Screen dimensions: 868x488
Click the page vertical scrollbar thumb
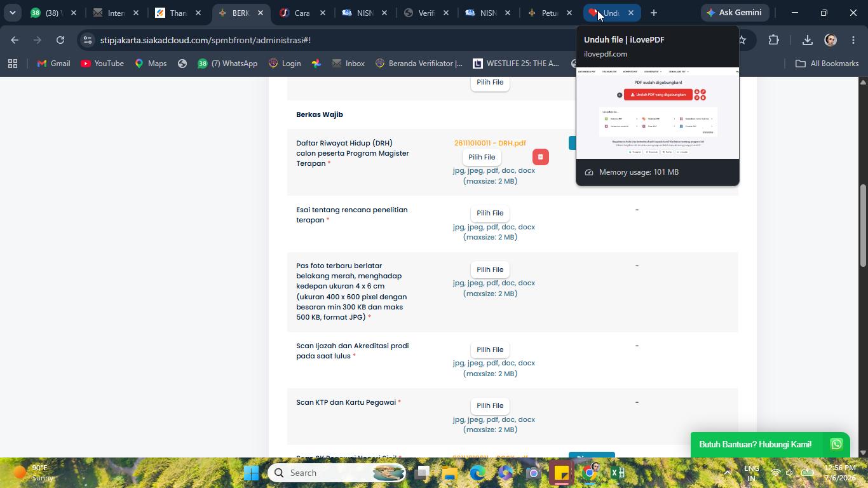click(x=863, y=225)
